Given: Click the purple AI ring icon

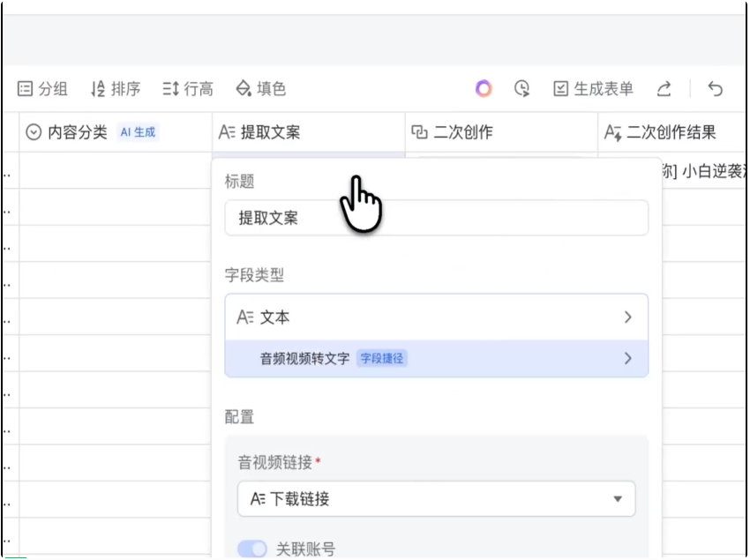Looking at the screenshot, I should click(483, 89).
